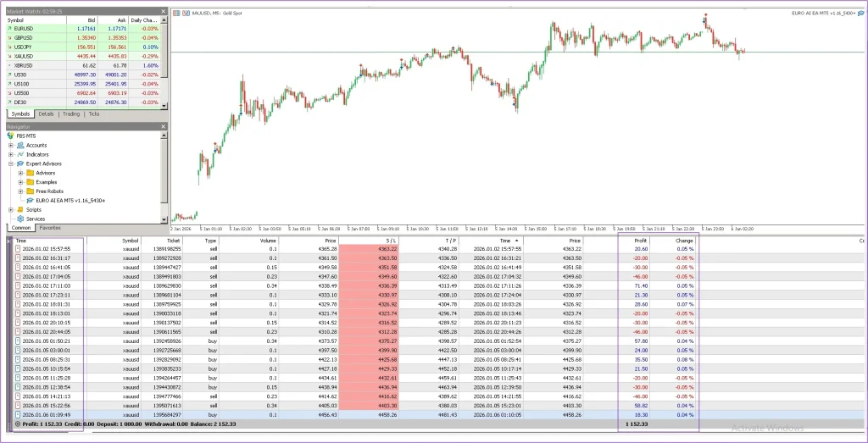Click the FBS MT5 root icon
Screen dimensions: 868x443
10,136
